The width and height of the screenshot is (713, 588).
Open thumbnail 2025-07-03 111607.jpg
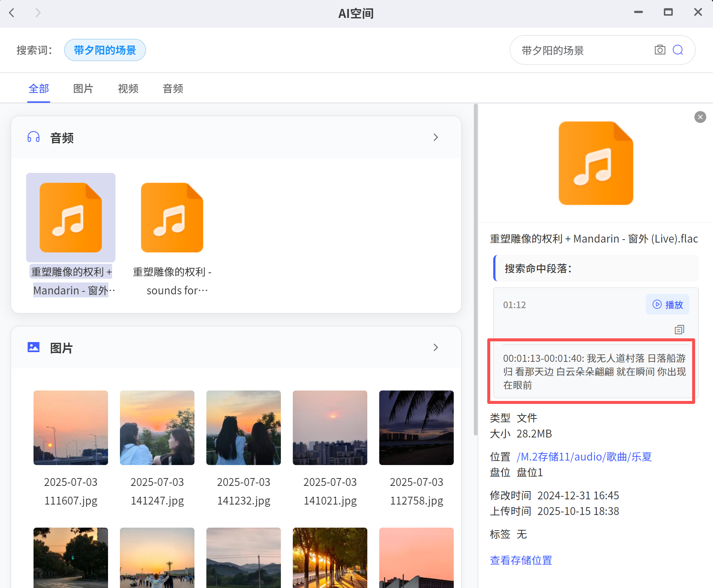click(x=71, y=428)
